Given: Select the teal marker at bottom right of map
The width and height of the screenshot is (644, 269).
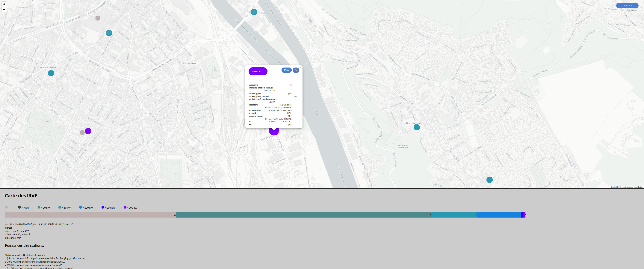Looking at the screenshot, I should point(489,180).
